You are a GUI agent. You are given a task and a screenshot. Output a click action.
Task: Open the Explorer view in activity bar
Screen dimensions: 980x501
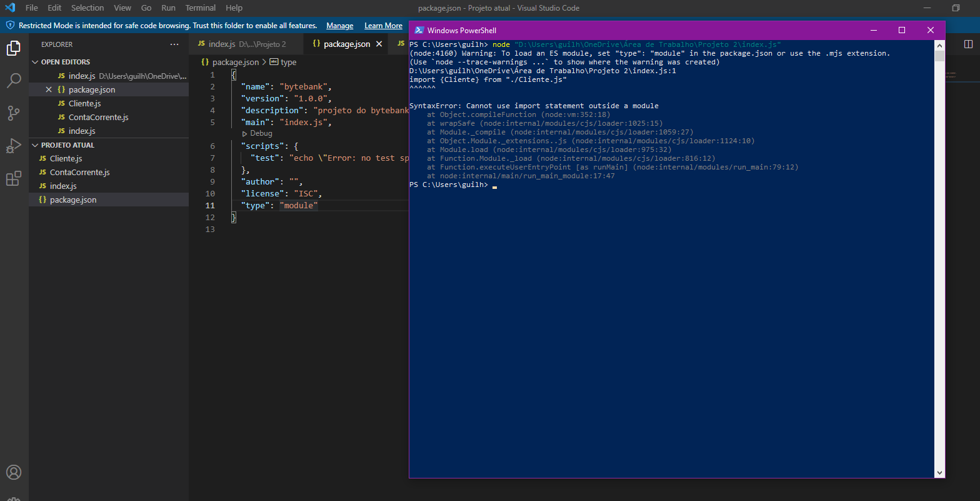[14, 48]
